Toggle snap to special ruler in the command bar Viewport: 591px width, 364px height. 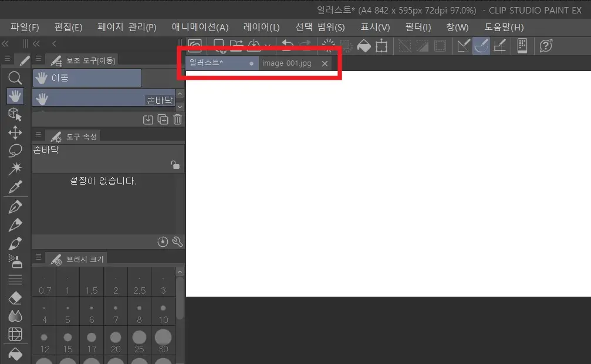481,46
